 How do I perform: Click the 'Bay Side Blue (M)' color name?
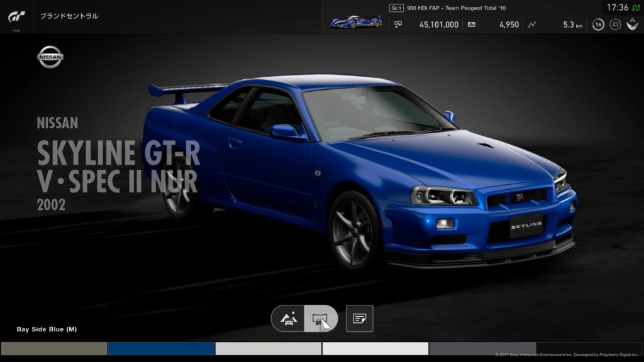47,329
